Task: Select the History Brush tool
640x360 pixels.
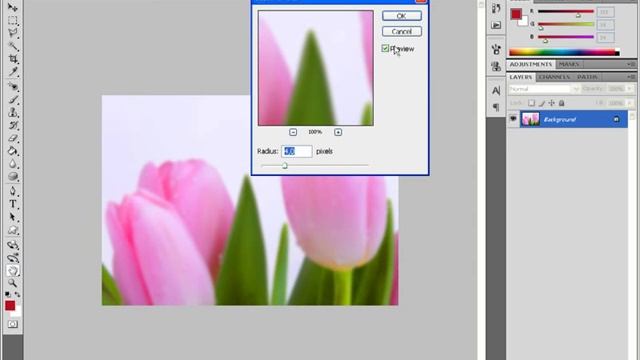Action: pos(13,125)
